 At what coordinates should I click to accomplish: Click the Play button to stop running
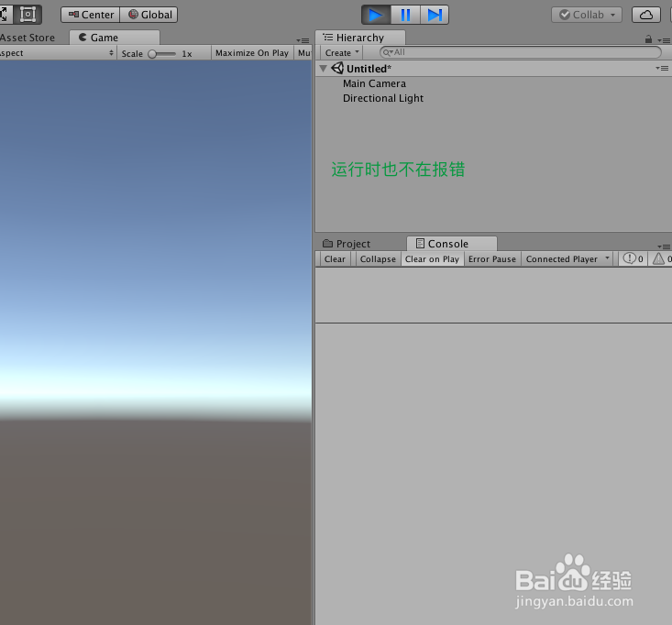[376, 15]
